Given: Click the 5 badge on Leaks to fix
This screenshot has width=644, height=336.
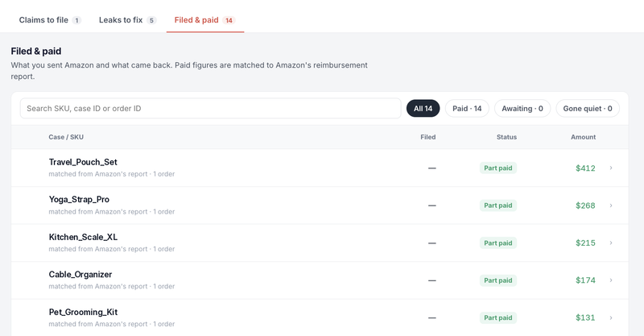Looking at the screenshot, I should [151, 20].
